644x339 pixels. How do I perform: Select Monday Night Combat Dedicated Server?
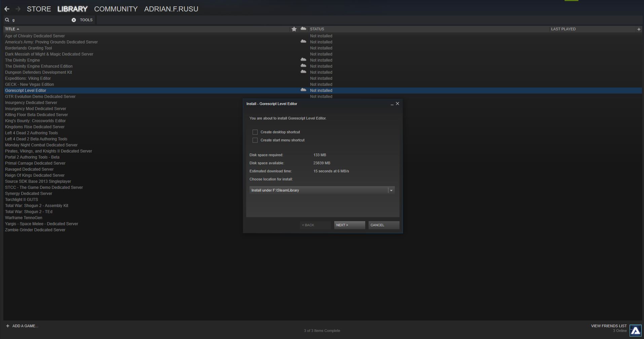pos(41,145)
